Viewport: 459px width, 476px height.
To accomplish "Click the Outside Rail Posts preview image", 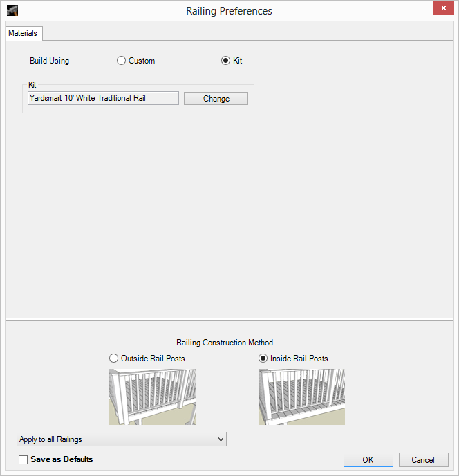I will (x=153, y=397).
